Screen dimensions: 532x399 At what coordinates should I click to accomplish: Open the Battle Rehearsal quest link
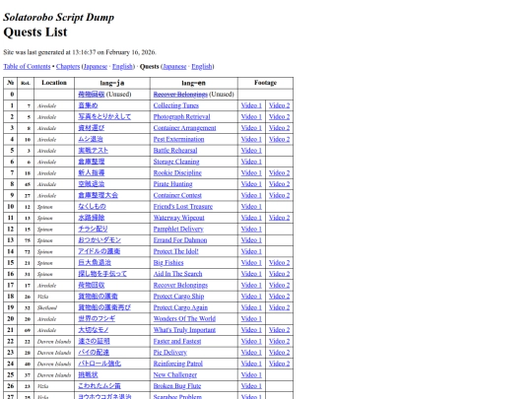[x=175, y=151]
